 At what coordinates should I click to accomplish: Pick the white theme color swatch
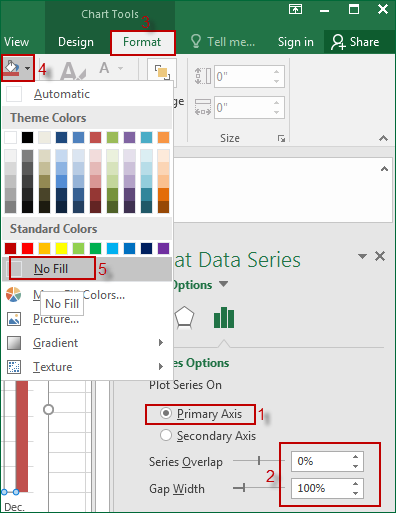[x=11, y=137]
